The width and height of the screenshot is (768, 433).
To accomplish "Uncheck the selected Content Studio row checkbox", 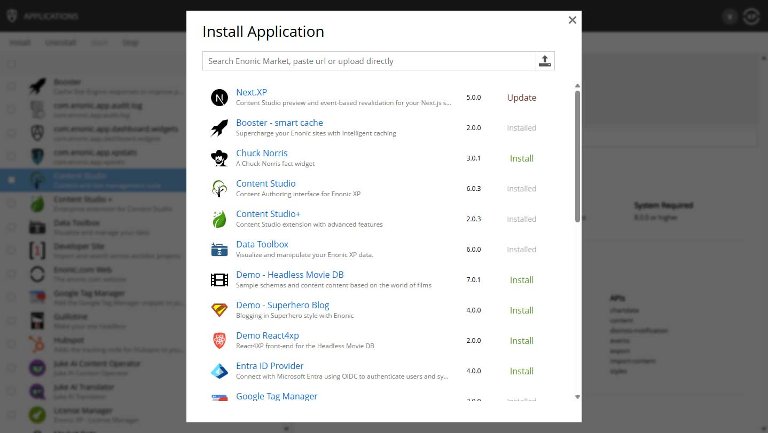I will 12,180.
